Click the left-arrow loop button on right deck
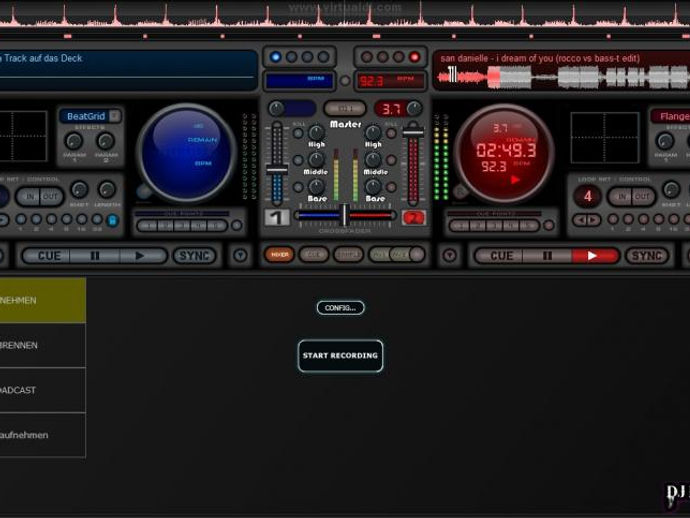690x518 pixels. (582, 220)
